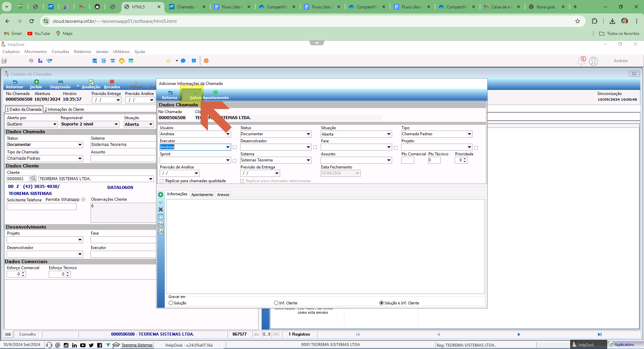The width and height of the screenshot is (644, 349).
Task: Click the Incluir green plus button
Action: 36,84
